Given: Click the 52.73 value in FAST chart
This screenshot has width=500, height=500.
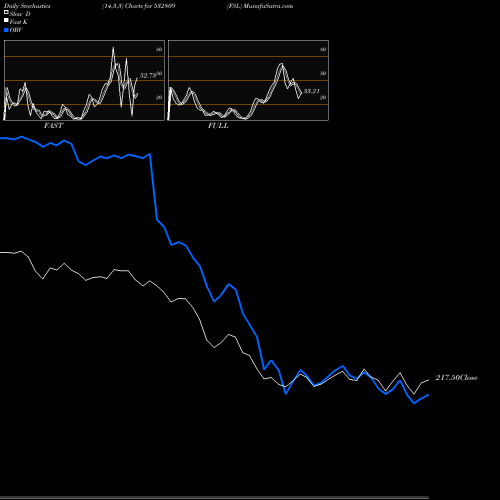Looking at the screenshot, I should click(148, 76).
